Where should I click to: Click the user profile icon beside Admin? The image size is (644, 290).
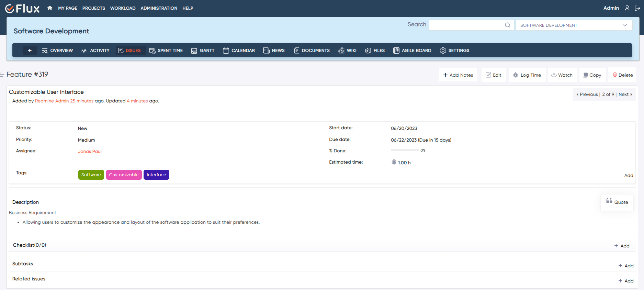click(x=627, y=8)
